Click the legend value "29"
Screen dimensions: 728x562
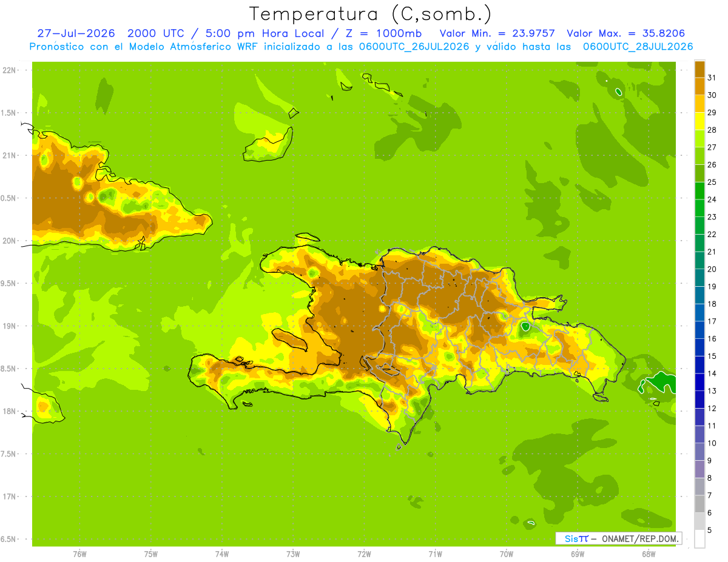click(712, 112)
